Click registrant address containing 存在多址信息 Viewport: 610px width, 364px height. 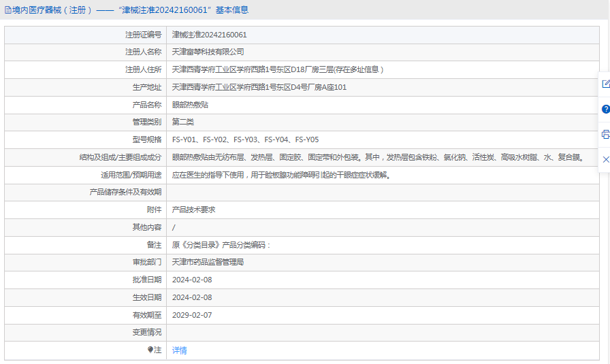coord(278,69)
